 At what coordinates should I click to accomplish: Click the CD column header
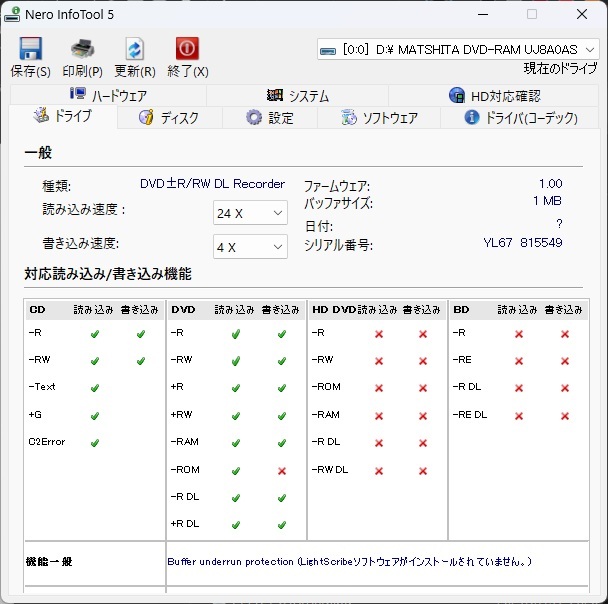pos(37,310)
